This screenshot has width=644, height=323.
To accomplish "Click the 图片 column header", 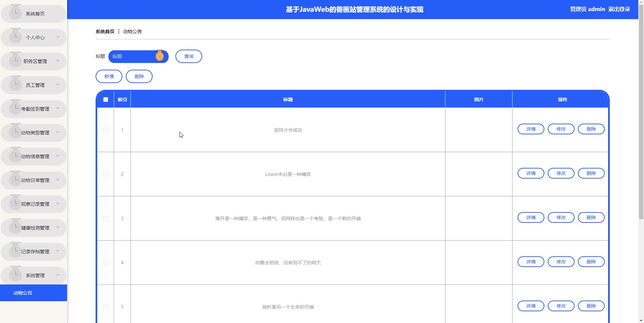I will click(479, 100).
